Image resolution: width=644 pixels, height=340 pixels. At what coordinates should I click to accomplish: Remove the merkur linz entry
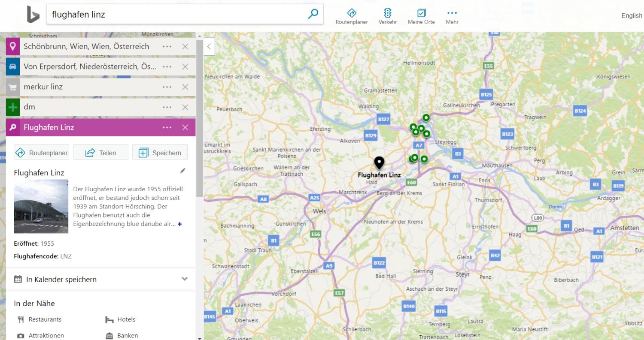pos(185,87)
